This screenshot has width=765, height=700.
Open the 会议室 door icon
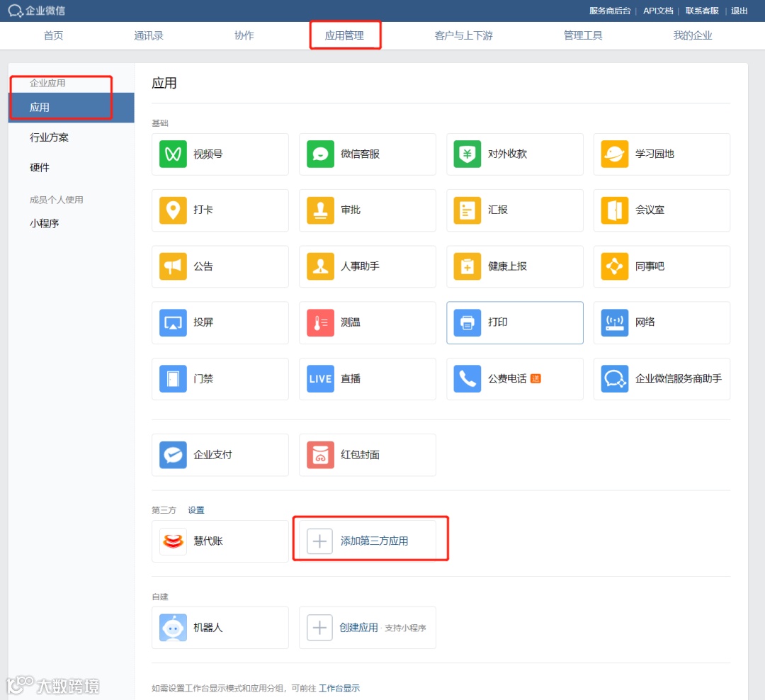[x=614, y=210]
